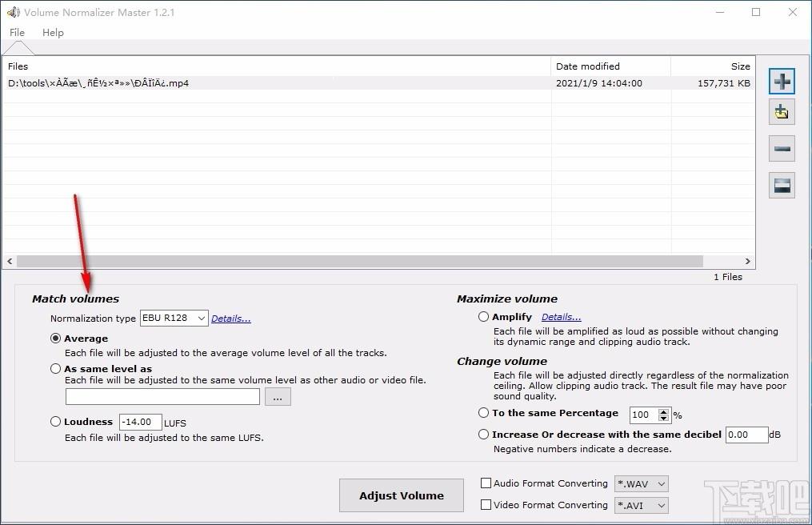Click the percentage down stepper arrow
Viewport: 812px width, 525px height.
coord(664,418)
